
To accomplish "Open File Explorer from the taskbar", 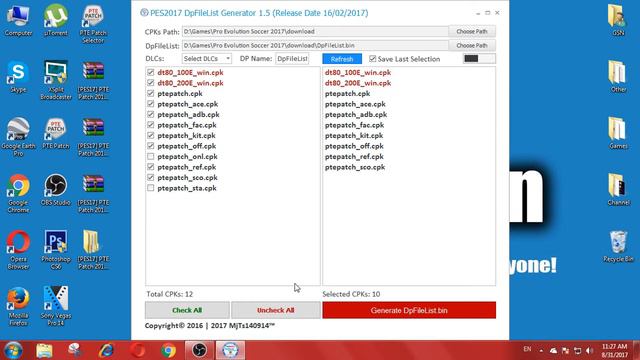I will tap(44, 351).
